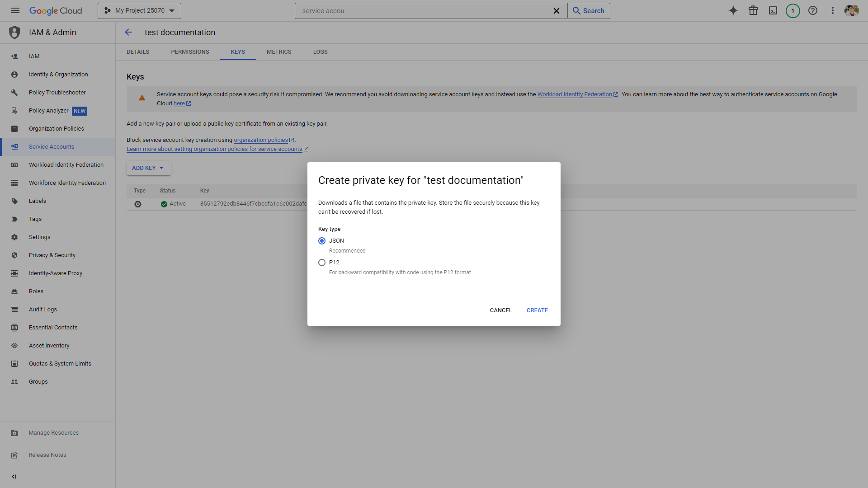Follow the 'here' link in warning banner

click(x=182, y=103)
